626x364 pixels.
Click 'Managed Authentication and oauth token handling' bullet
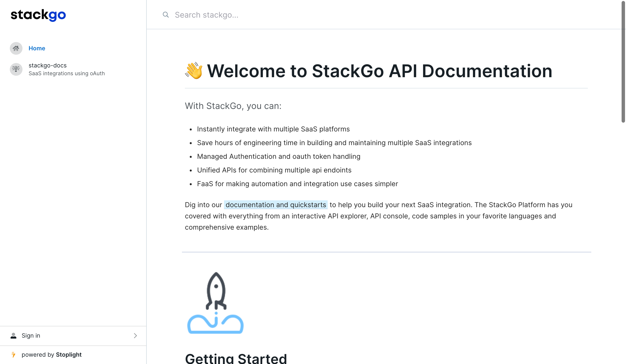[279, 156]
